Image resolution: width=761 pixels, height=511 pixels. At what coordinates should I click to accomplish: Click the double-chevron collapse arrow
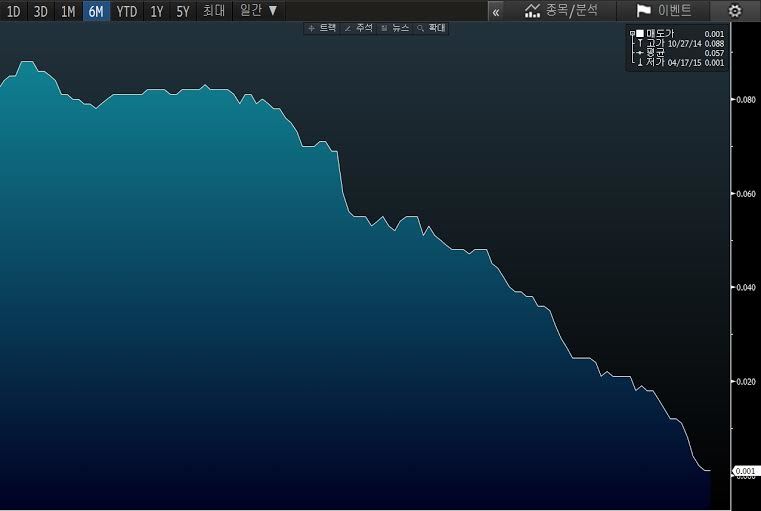[496, 12]
